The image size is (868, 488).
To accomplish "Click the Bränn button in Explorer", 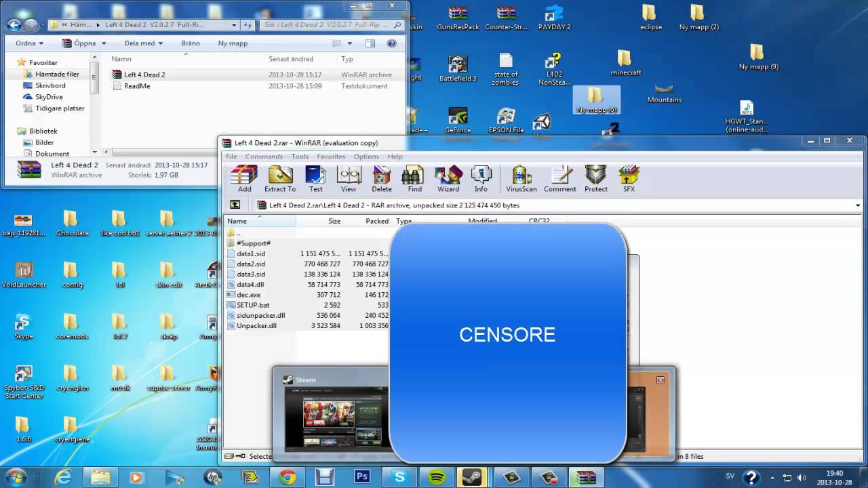I will click(x=191, y=43).
